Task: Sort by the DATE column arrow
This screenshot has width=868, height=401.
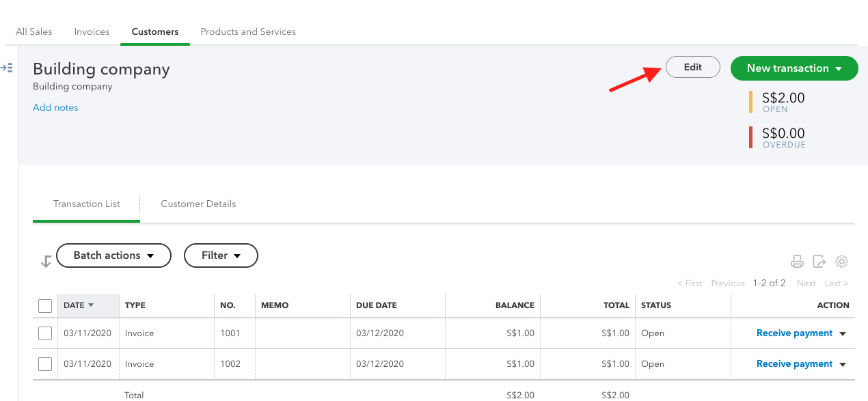Action: pyautogui.click(x=91, y=305)
